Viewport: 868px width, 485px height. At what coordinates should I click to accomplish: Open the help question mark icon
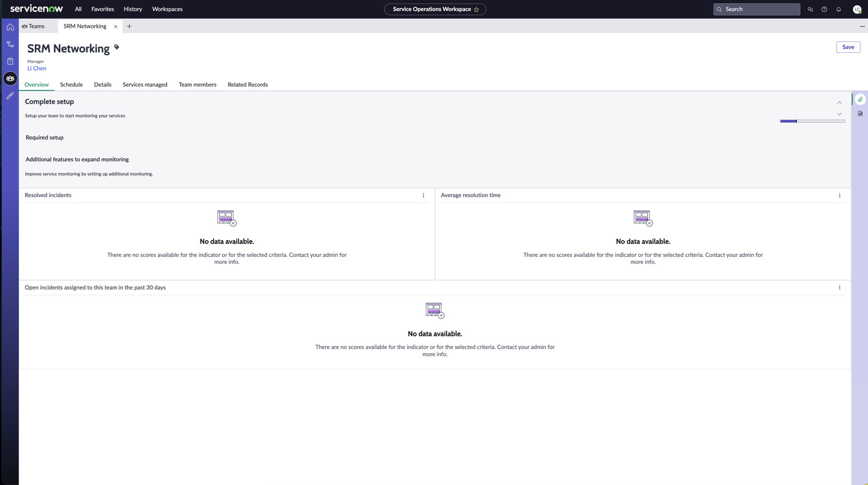pos(824,9)
